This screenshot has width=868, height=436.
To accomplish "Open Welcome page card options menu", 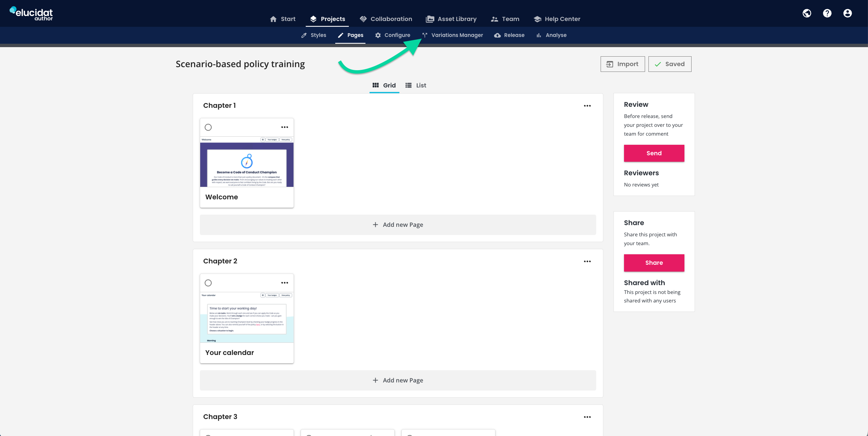I will pyautogui.click(x=285, y=127).
